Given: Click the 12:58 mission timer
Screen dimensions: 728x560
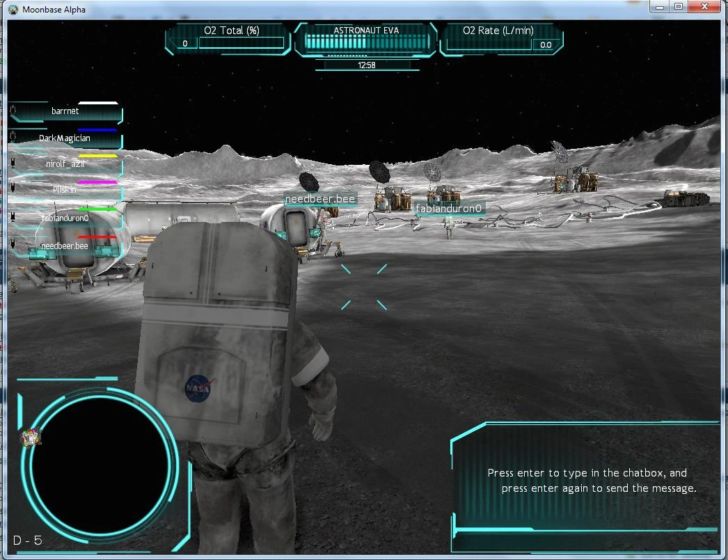Looking at the screenshot, I should tap(366, 65).
